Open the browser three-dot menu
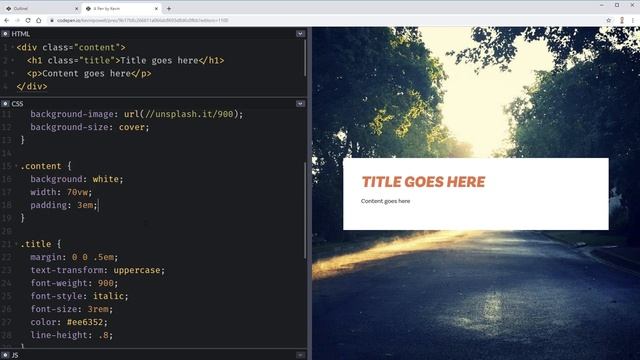This screenshot has height=360, width=640. click(633, 20)
